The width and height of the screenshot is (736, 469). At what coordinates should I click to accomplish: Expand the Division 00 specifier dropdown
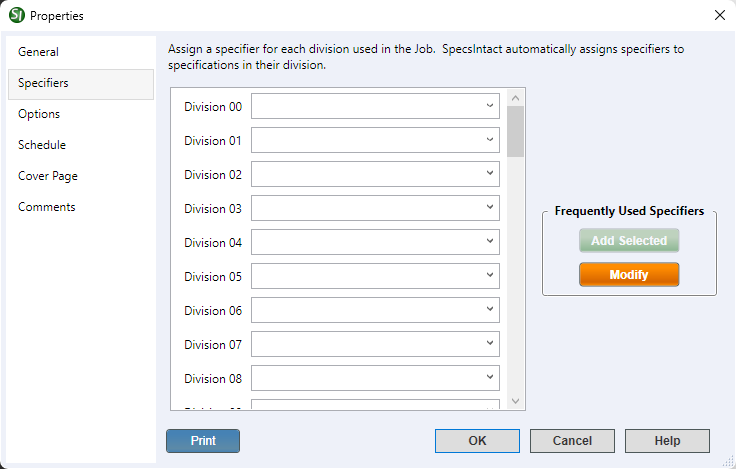[x=489, y=106]
